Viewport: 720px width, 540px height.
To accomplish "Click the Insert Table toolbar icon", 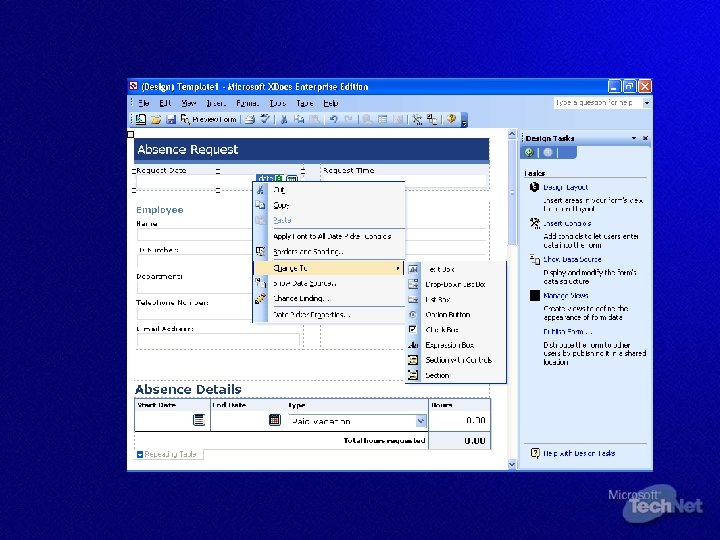I will 382,119.
